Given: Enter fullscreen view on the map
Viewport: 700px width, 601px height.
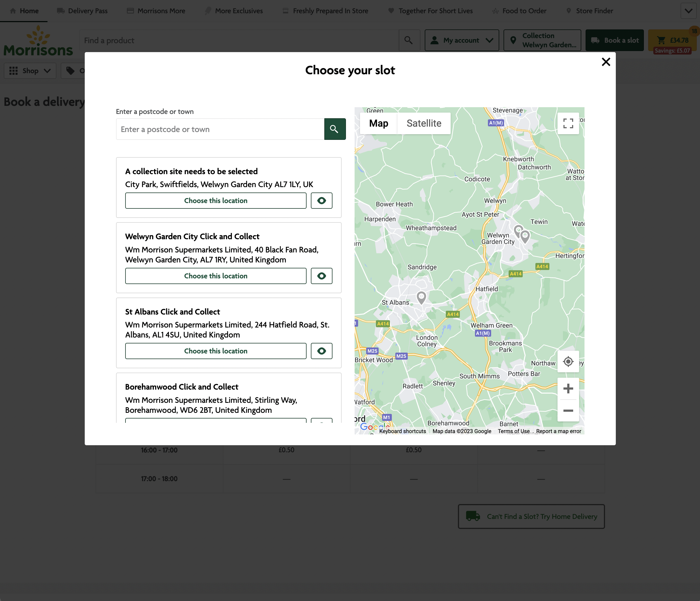Looking at the screenshot, I should (x=569, y=124).
